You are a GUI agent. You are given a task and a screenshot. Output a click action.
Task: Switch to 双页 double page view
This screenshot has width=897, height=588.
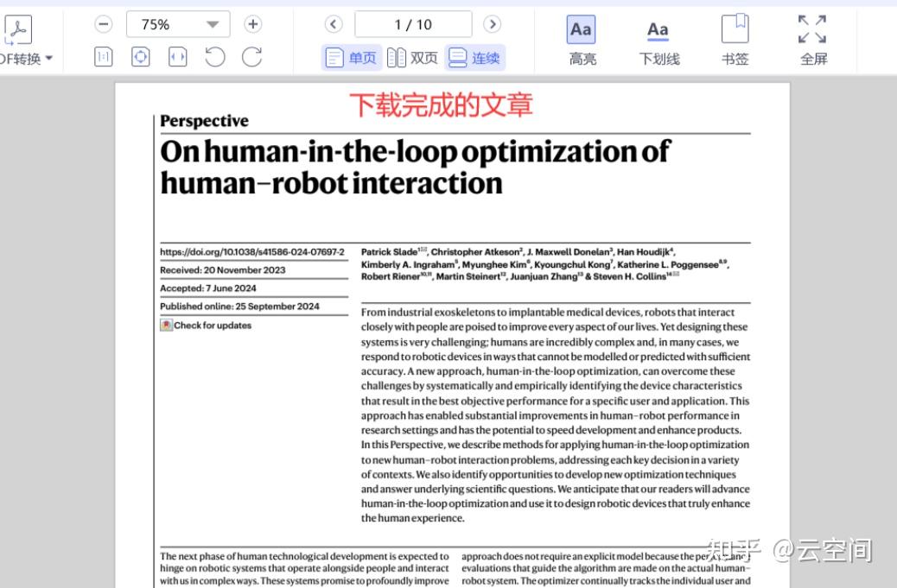[x=412, y=58]
